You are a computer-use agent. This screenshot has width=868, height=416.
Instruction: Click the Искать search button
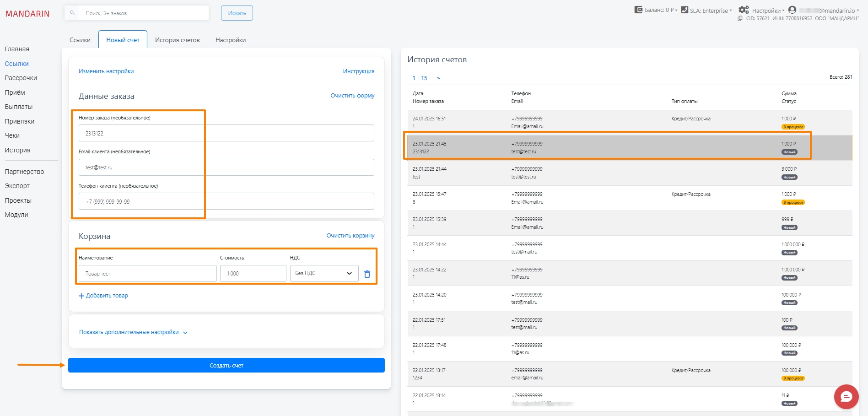(x=237, y=13)
